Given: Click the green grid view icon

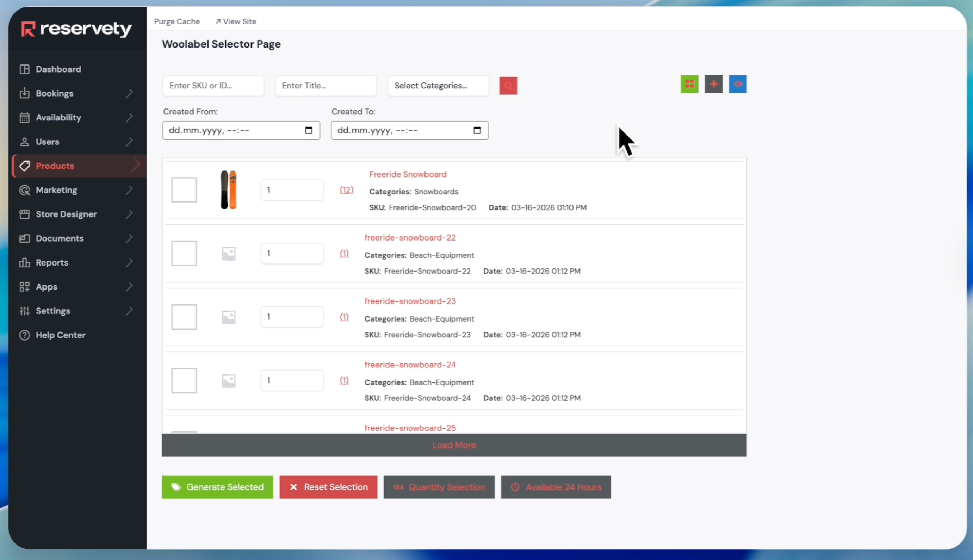Looking at the screenshot, I should pos(689,84).
